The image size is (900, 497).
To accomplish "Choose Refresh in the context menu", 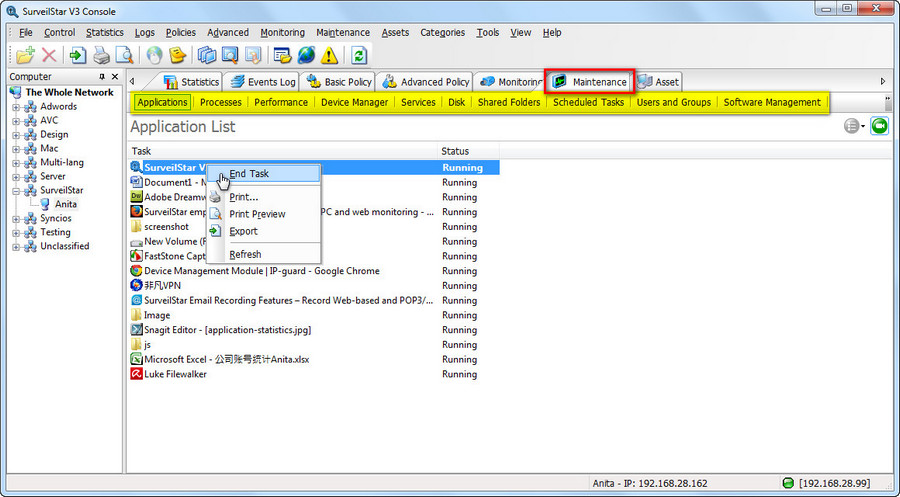I will click(x=263, y=254).
